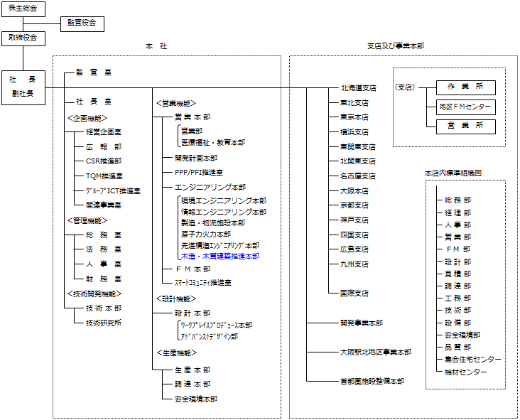The image size is (520, 420).
Task: Select the 安全環境本部 entry
Action: (x=195, y=399)
